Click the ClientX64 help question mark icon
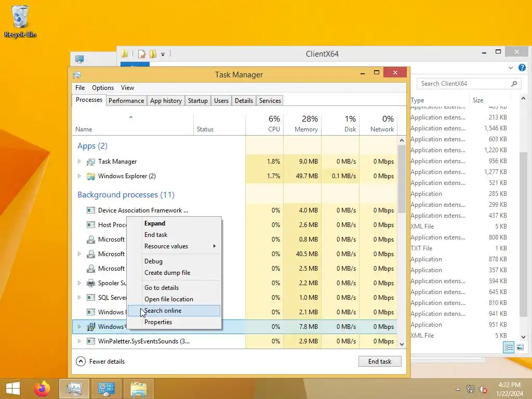This screenshot has height=399, width=532. 522,68
